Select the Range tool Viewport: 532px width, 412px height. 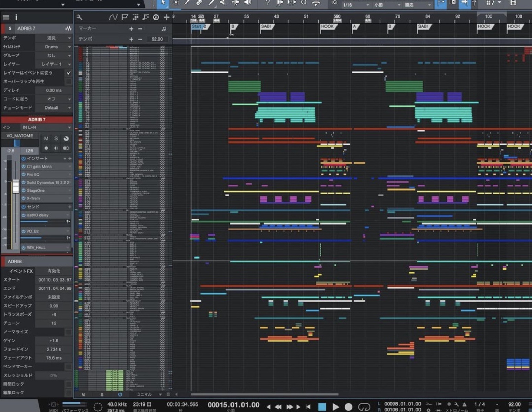[x=175, y=3]
